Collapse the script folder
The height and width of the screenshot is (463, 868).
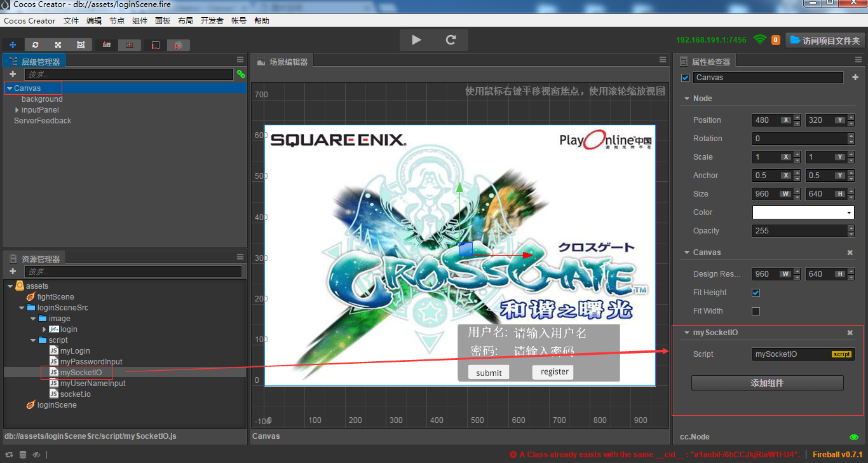[x=33, y=340]
